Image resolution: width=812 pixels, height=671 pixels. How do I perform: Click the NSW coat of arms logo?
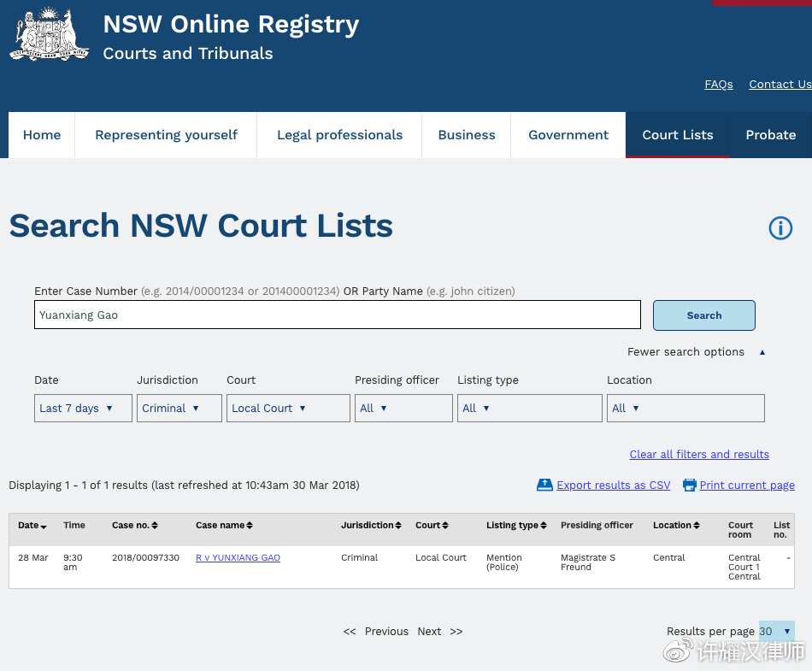click(x=49, y=34)
